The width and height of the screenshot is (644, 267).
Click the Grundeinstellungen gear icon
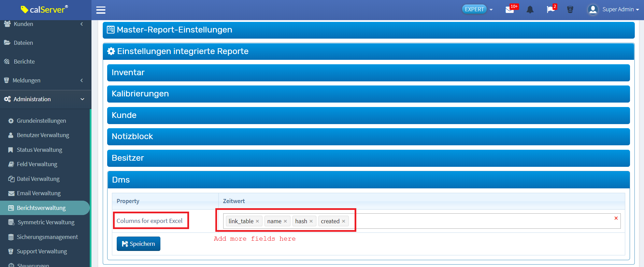[x=11, y=121]
